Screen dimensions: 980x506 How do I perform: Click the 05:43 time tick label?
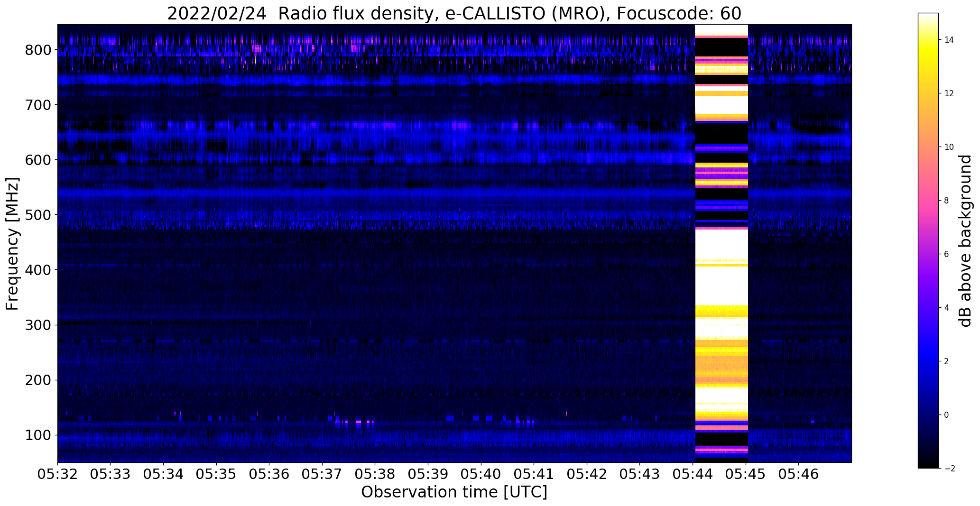coord(640,474)
